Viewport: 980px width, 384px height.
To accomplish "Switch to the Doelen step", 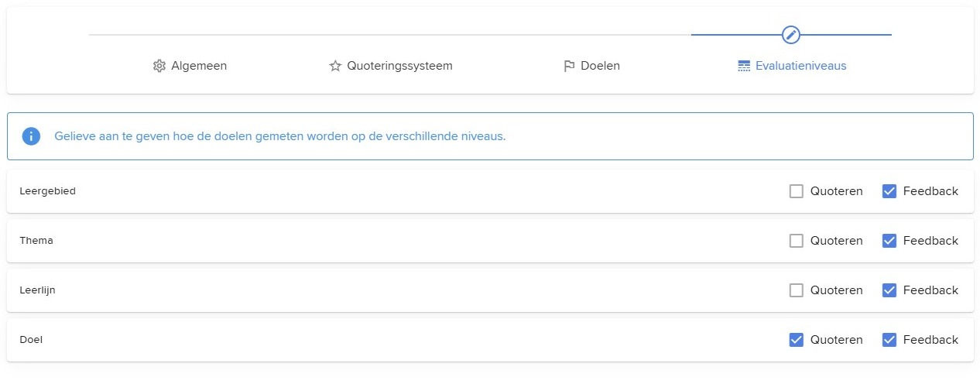I will (591, 66).
